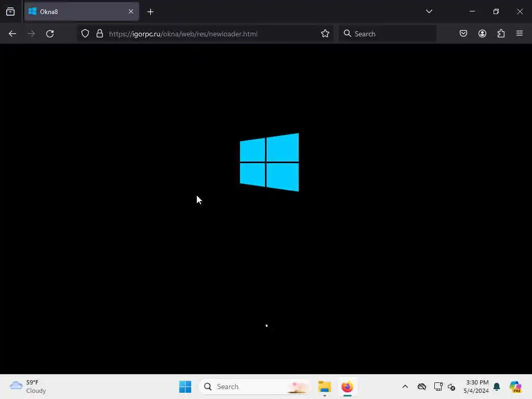Close the Okna8 tab

tap(131, 11)
